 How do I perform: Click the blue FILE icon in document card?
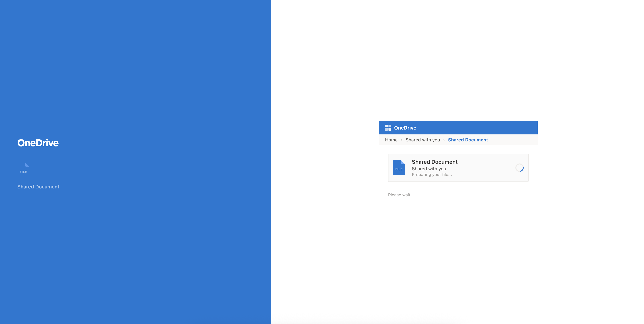[x=399, y=168]
